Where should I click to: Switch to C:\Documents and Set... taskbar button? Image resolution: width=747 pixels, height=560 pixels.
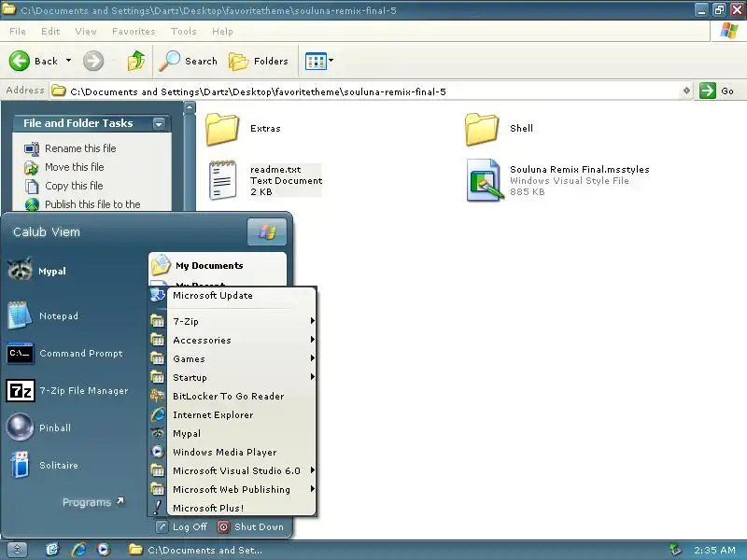[195, 550]
